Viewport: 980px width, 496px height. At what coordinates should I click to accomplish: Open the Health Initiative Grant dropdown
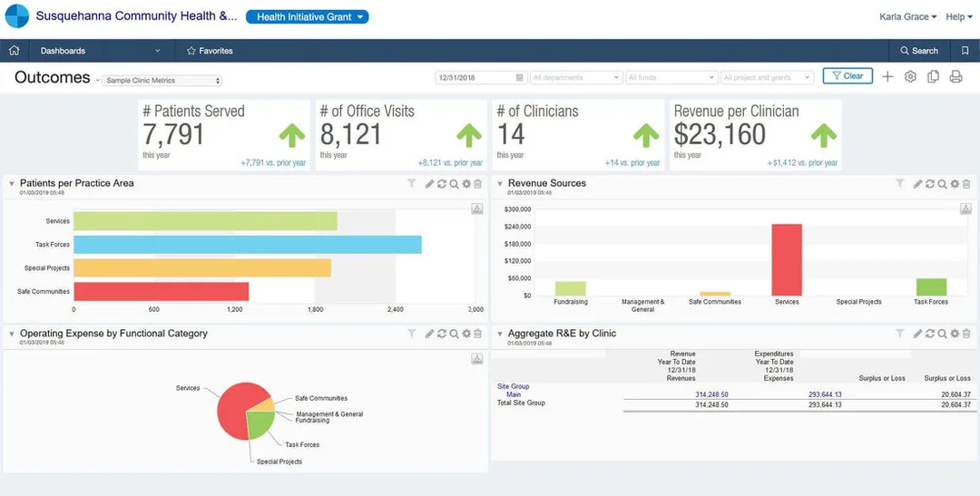[x=308, y=17]
